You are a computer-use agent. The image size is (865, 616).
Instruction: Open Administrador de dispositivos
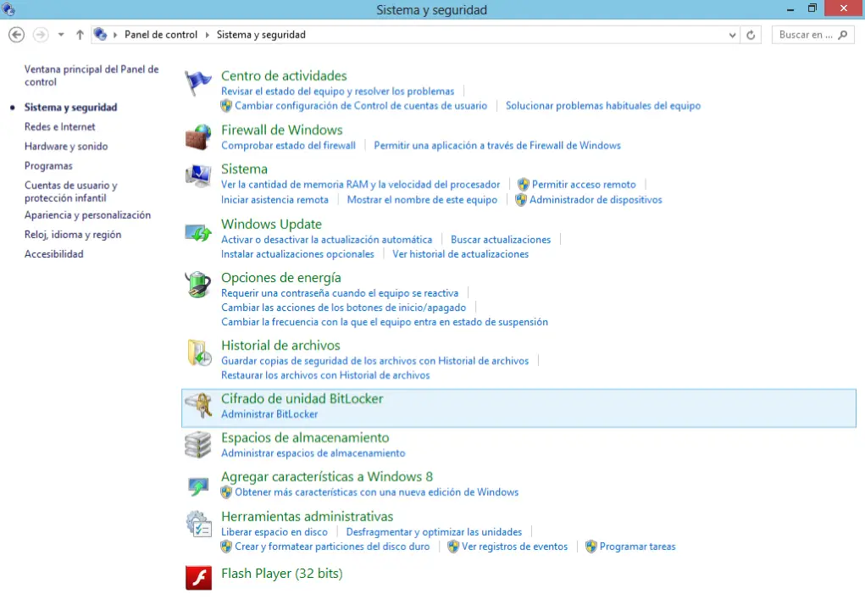point(596,200)
